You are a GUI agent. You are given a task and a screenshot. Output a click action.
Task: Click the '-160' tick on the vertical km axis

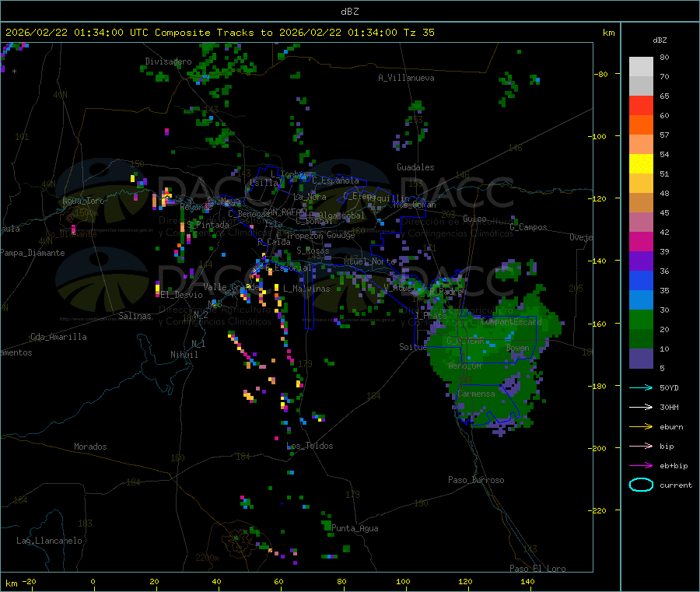tap(599, 324)
